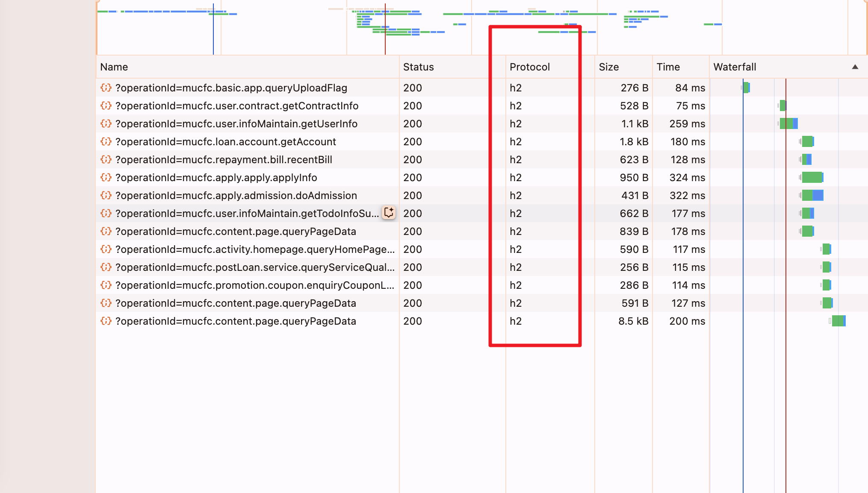The height and width of the screenshot is (493, 868).
Task: Click the AI assistance icon on getTodoInfoSu row
Action: point(389,213)
